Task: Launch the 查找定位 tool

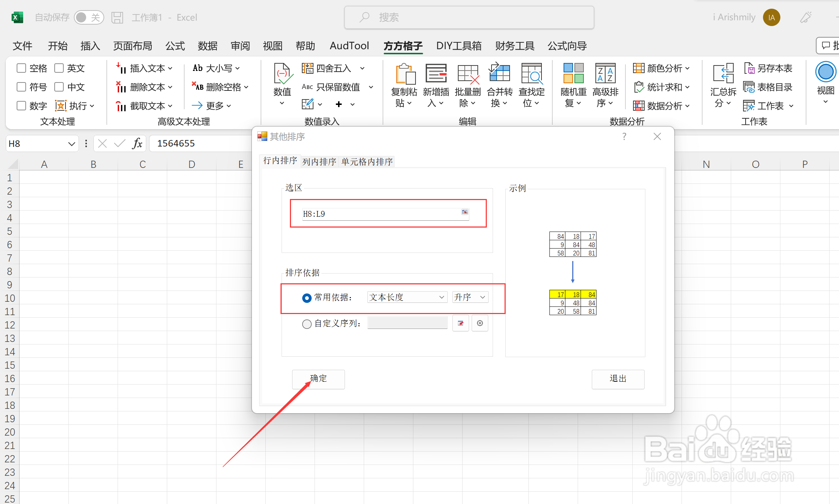Action: coord(531,85)
